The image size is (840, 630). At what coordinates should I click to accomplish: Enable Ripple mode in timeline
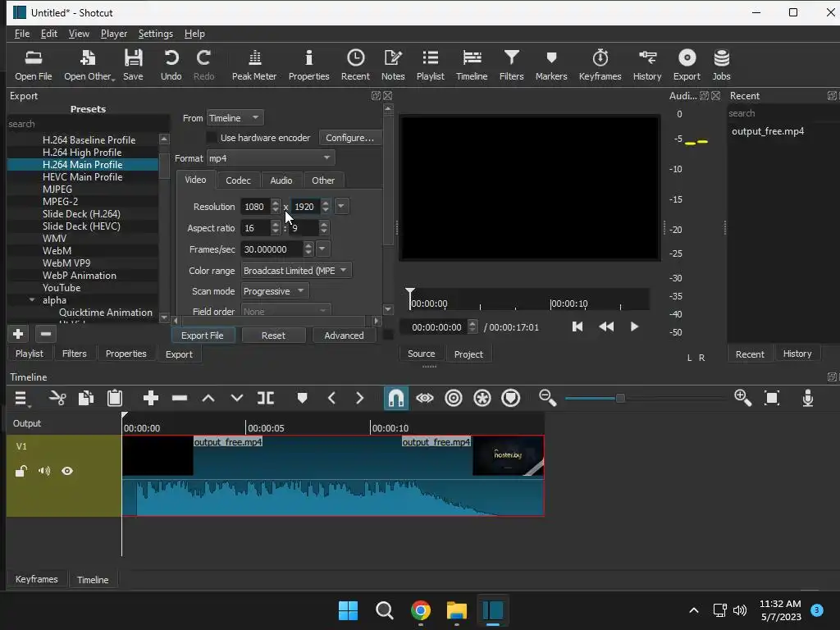coord(453,398)
